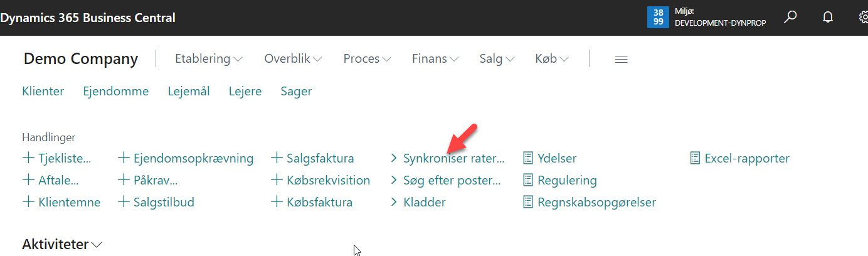Viewport: 868px width, 256px height.
Task: Open the search magnifier icon
Action: 791,18
